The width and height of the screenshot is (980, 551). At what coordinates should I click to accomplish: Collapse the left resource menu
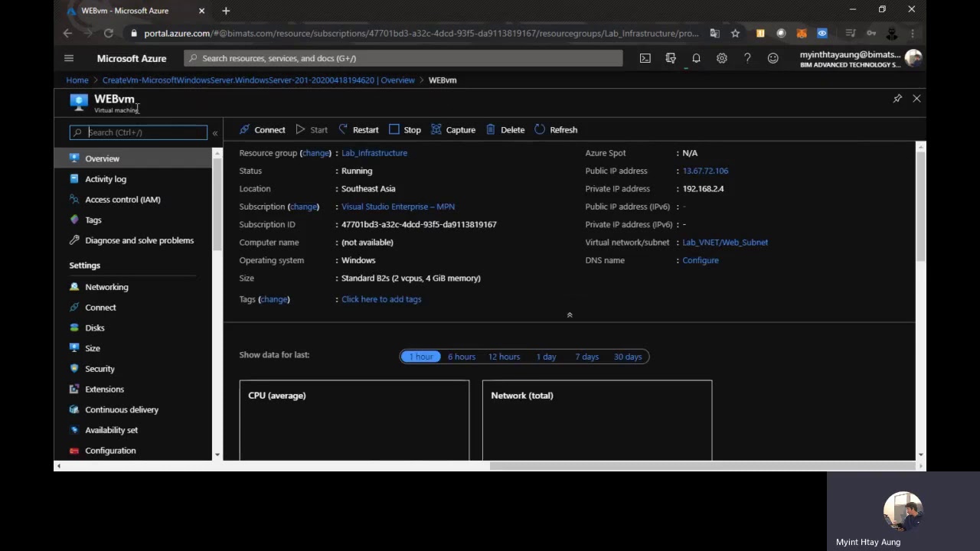tap(215, 133)
